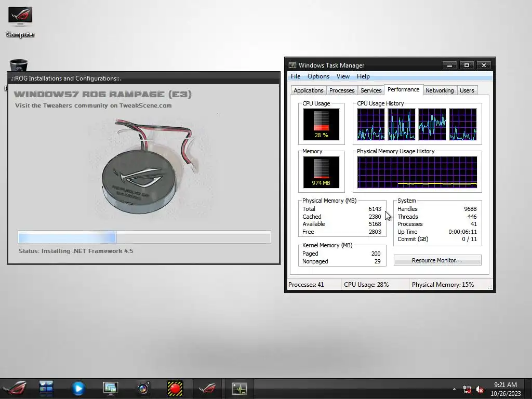Click the Cached memory value 2380

tap(375, 217)
